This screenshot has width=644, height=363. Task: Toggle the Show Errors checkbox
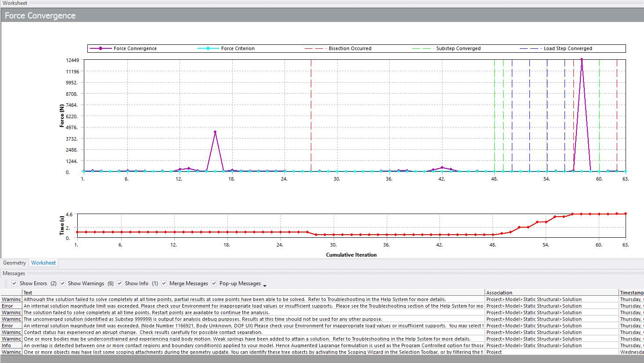(x=14, y=283)
